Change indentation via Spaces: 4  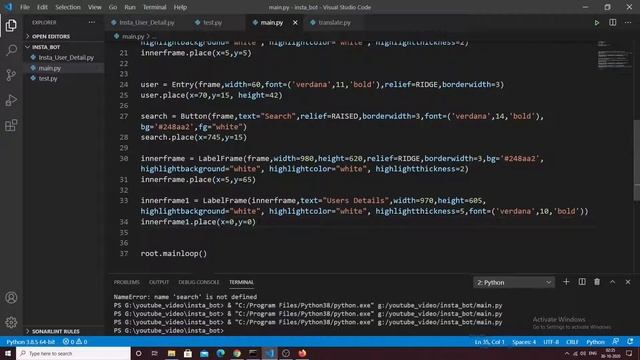(x=524, y=342)
